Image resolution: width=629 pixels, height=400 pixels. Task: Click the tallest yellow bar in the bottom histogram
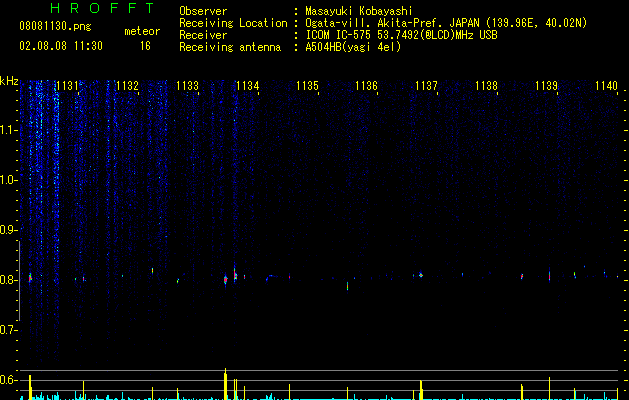click(225, 384)
